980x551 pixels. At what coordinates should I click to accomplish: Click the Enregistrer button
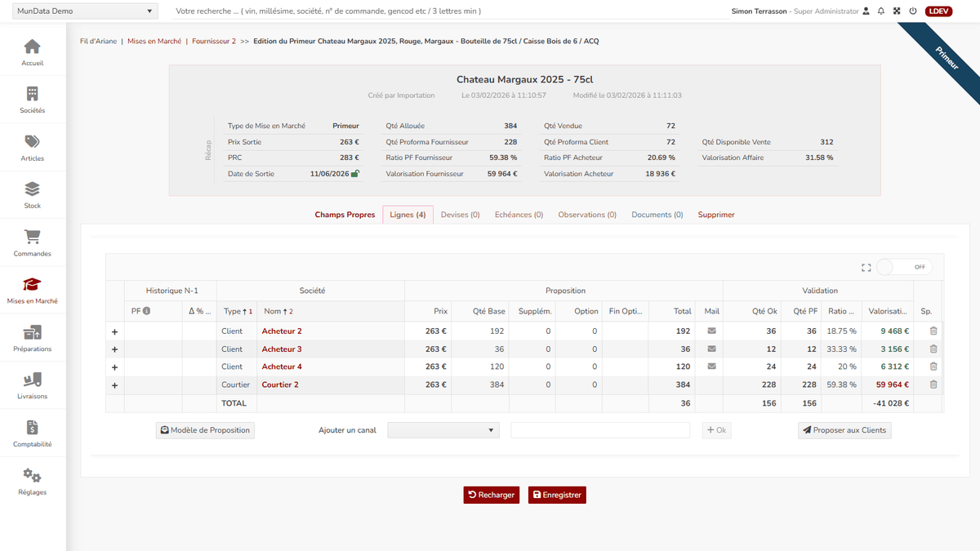(x=557, y=495)
